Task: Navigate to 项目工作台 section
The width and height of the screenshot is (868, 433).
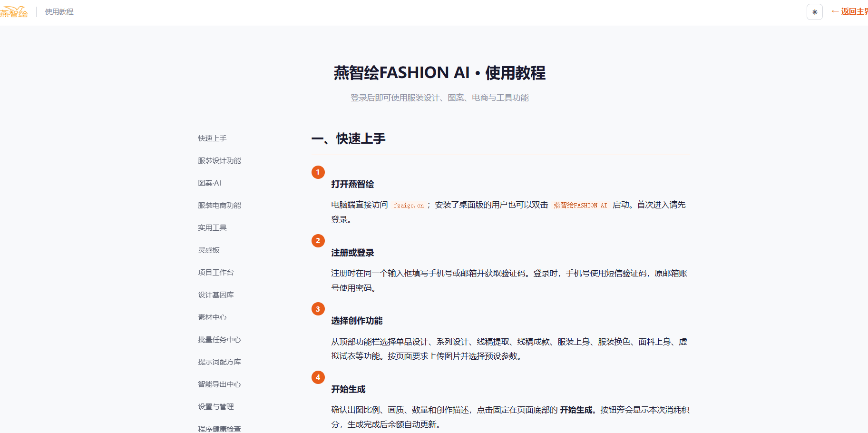Action: [x=216, y=273]
